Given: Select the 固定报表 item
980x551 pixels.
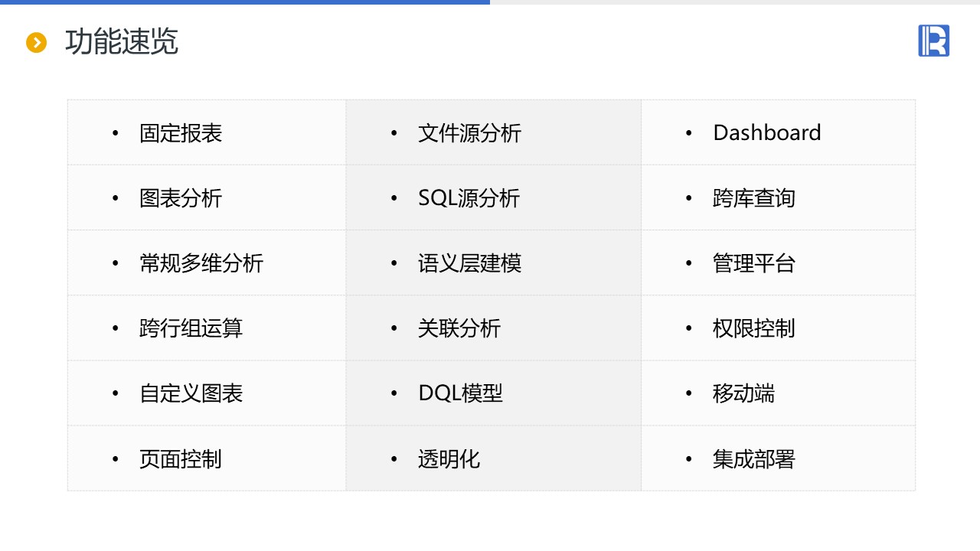Looking at the screenshot, I should point(181,133).
